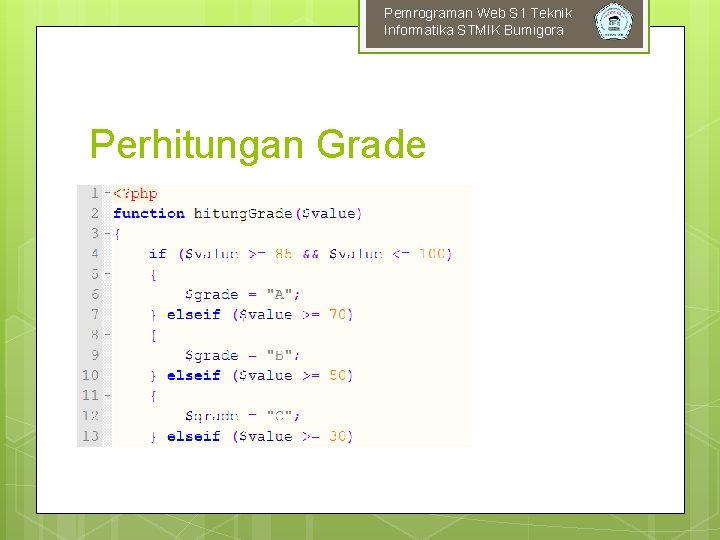The image size is (720, 540).
Task: Click the 'function' keyword on line 2
Action: tap(149, 214)
